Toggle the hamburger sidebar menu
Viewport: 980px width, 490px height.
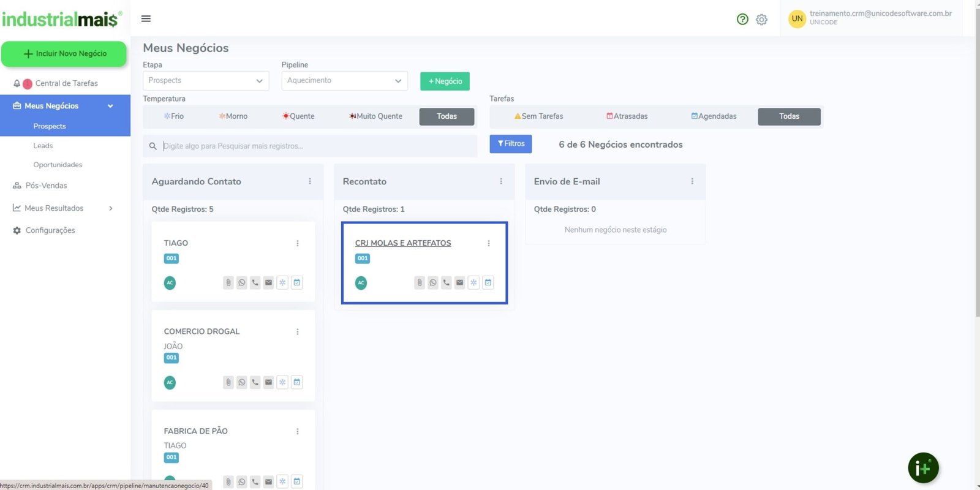click(146, 18)
